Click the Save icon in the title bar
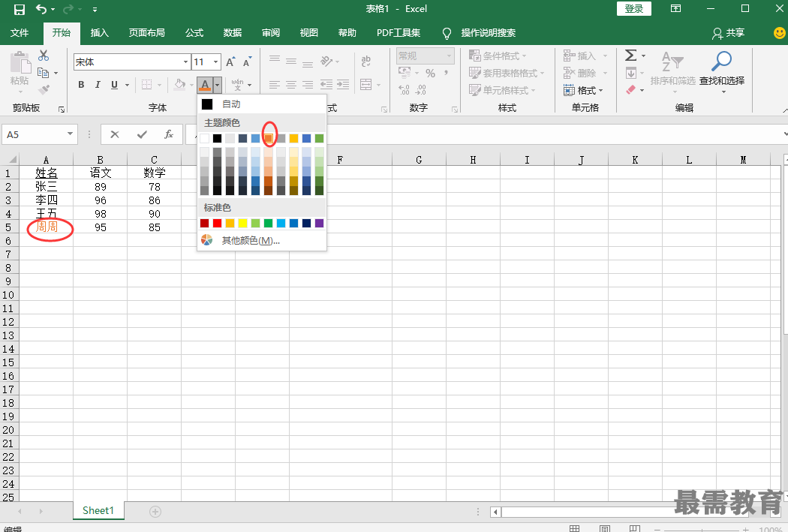This screenshot has height=532, width=788. (x=19, y=9)
